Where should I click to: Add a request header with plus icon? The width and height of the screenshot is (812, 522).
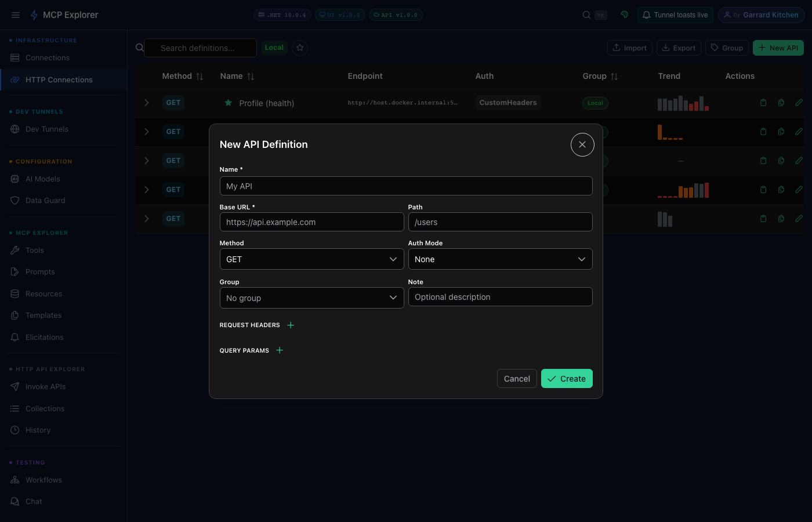point(291,325)
